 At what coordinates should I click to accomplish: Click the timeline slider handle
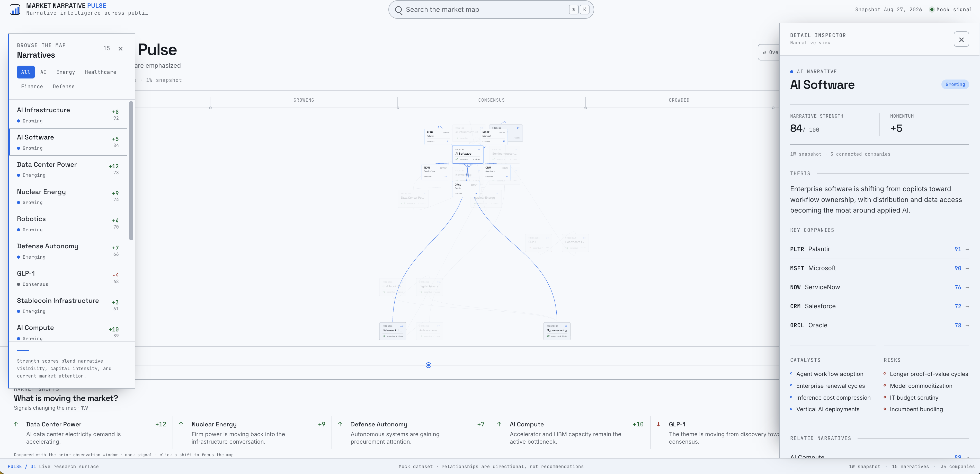(428, 365)
